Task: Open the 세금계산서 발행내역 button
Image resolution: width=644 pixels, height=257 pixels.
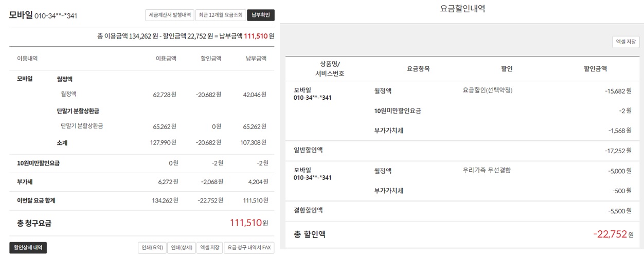Action: [169, 15]
